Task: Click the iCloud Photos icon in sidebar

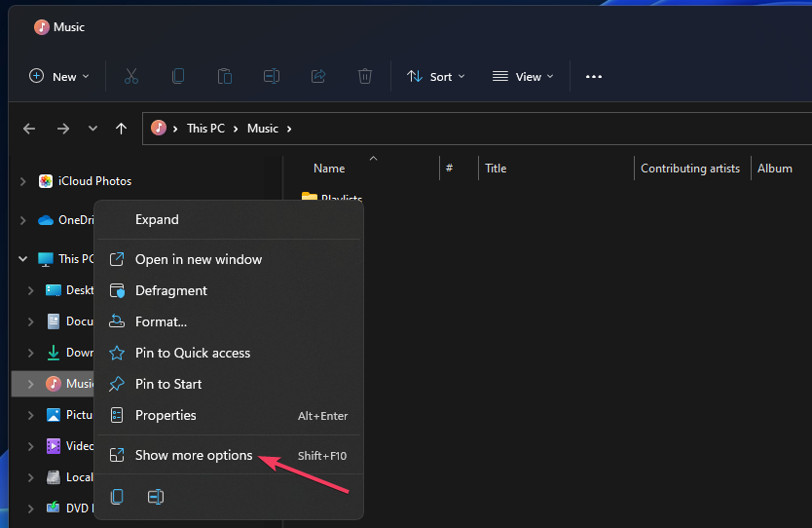Action: coord(46,181)
